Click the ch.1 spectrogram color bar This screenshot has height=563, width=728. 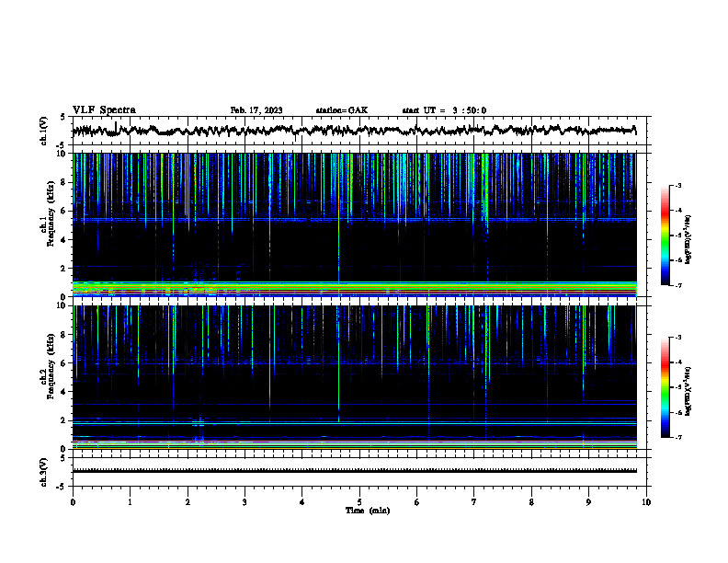click(665, 236)
